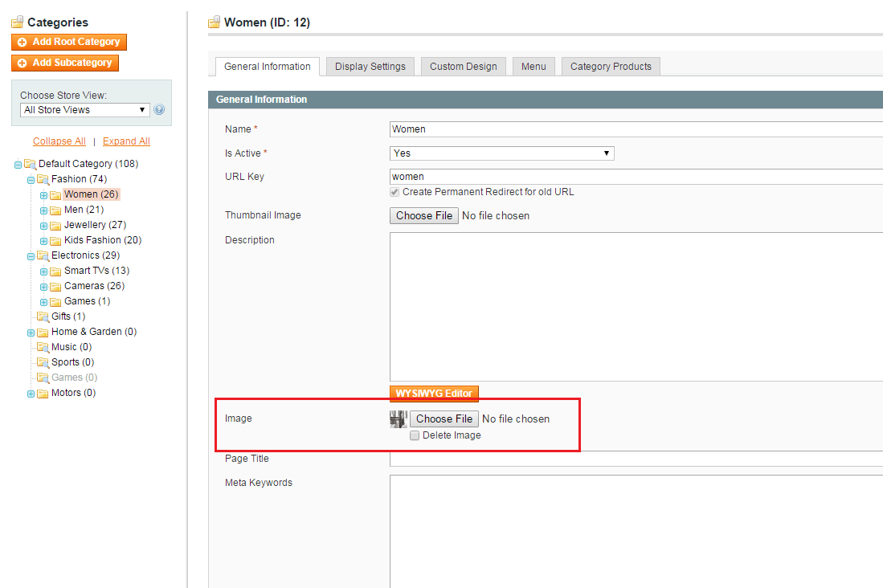
Task: Expand the Home & Garden category node
Action: pyautogui.click(x=31, y=333)
